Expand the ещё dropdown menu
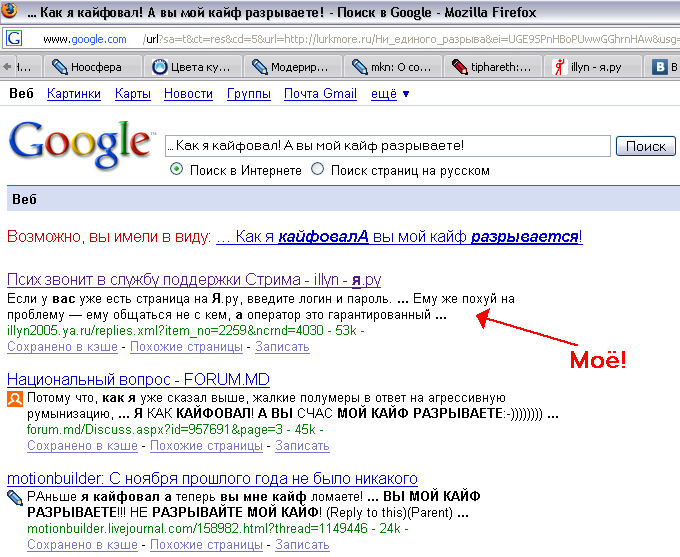Viewport: 680px width, 557px height. pos(390,94)
